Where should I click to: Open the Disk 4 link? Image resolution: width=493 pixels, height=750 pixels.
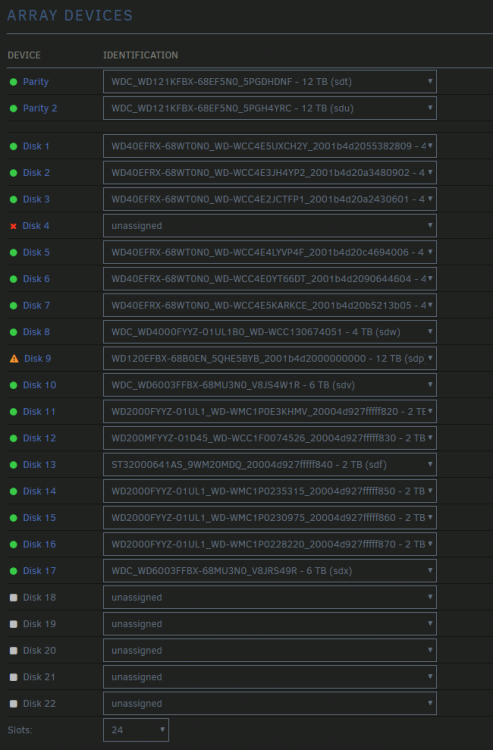click(36, 226)
